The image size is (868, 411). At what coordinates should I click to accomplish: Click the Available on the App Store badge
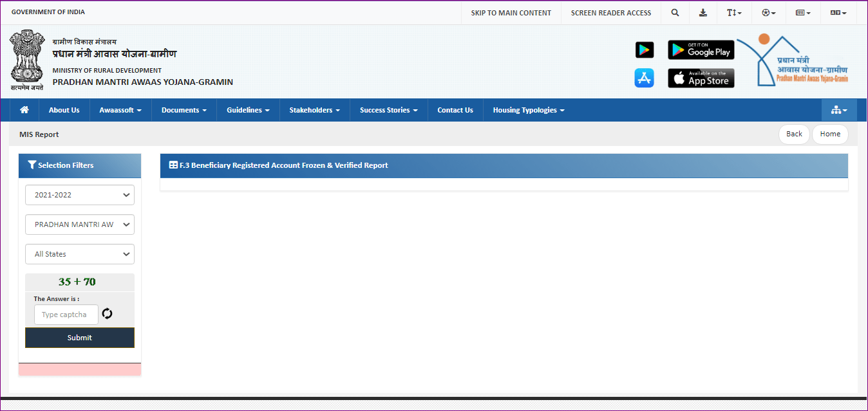click(x=701, y=78)
